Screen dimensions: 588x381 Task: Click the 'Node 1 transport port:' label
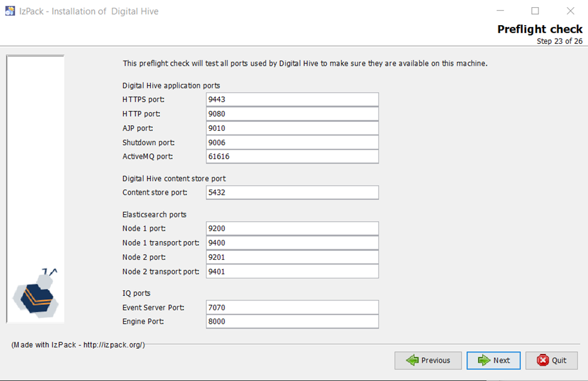point(161,242)
